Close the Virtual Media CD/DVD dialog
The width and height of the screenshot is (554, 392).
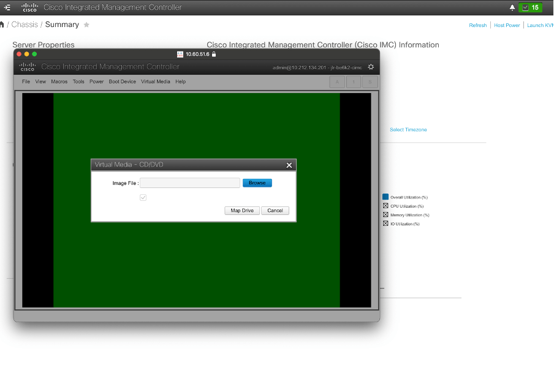click(x=289, y=165)
